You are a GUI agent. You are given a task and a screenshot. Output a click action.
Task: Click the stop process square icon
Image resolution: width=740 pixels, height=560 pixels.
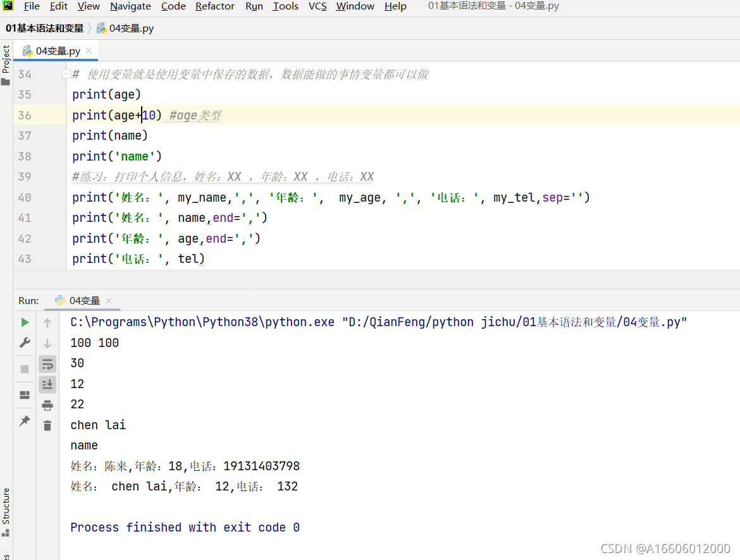[25, 369]
